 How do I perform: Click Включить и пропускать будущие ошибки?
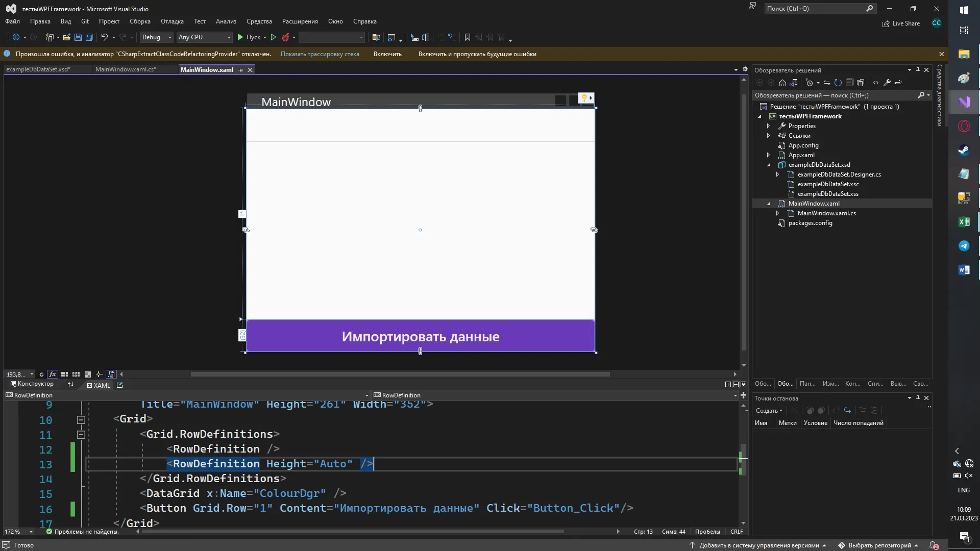point(477,54)
